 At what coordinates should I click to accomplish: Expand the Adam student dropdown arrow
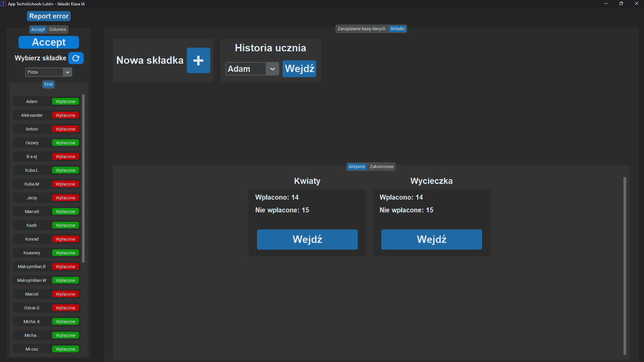pyautogui.click(x=272, y=69)
